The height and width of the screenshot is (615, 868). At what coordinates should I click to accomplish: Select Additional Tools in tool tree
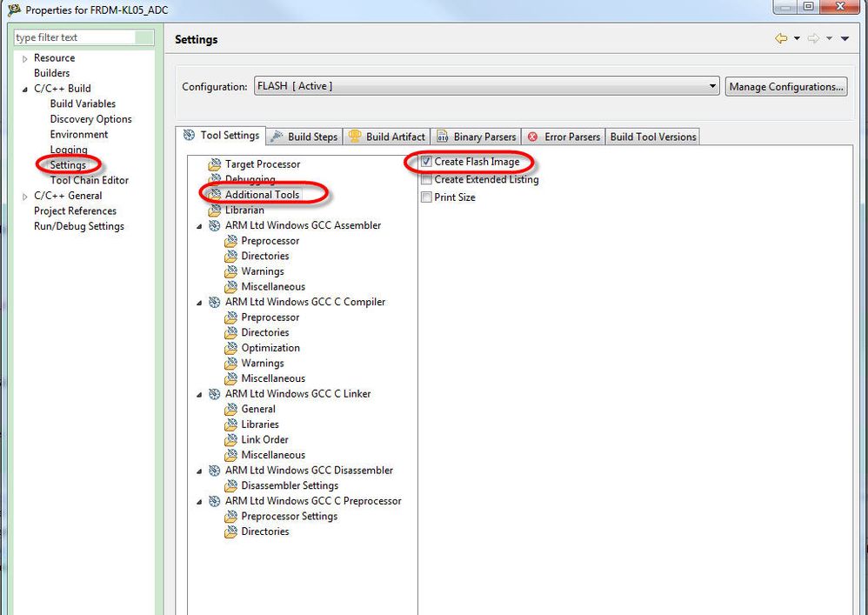[262, 195]
